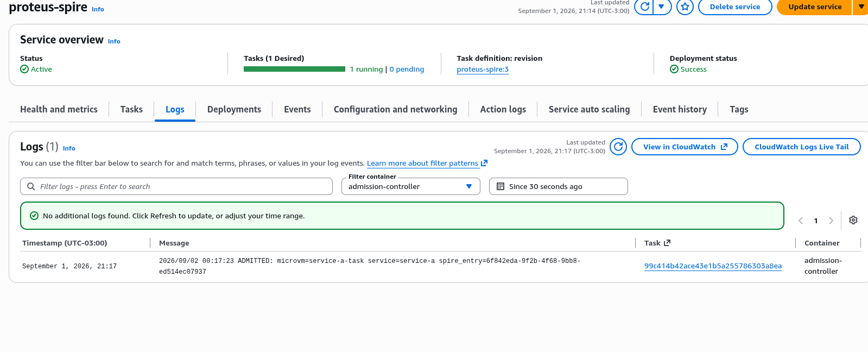Image resolution: width=868 pixels, height=352 pixels.
Task: Click View in CloudWatch button
Action: (x=685, y=147)
